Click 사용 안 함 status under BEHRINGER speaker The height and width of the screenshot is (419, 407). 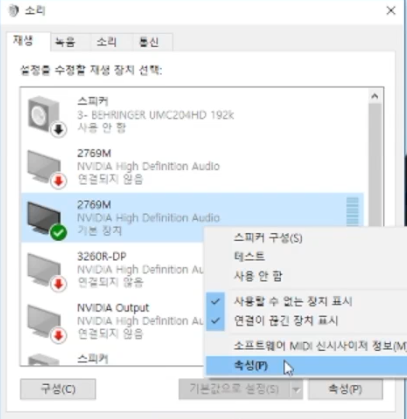[x=101, y=127]
